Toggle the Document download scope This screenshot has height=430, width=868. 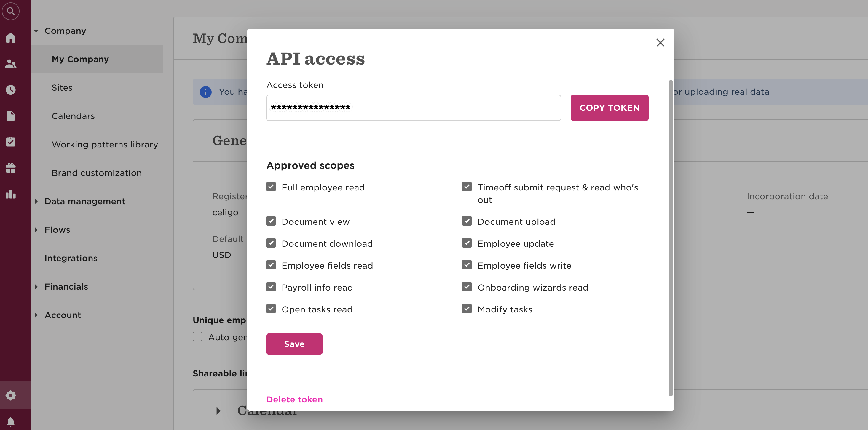tap(271, 243)
